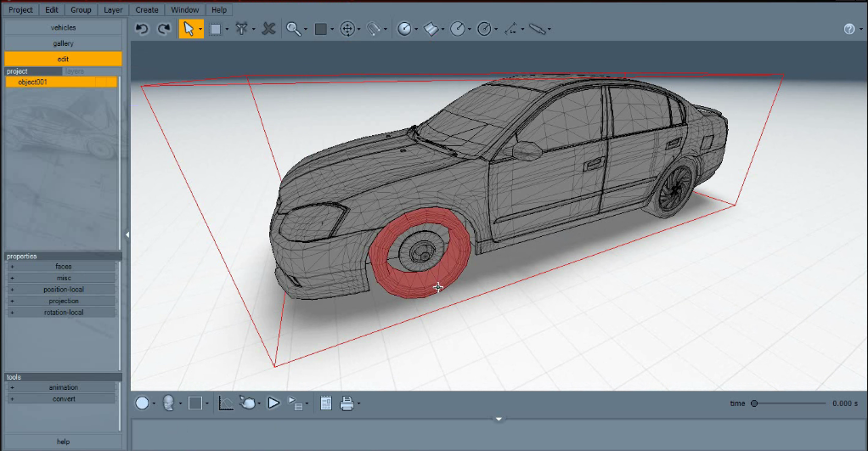Click the delete X icon in toolbar
The width and height of the screenshot is (868, 451).
tap(268, 29)
